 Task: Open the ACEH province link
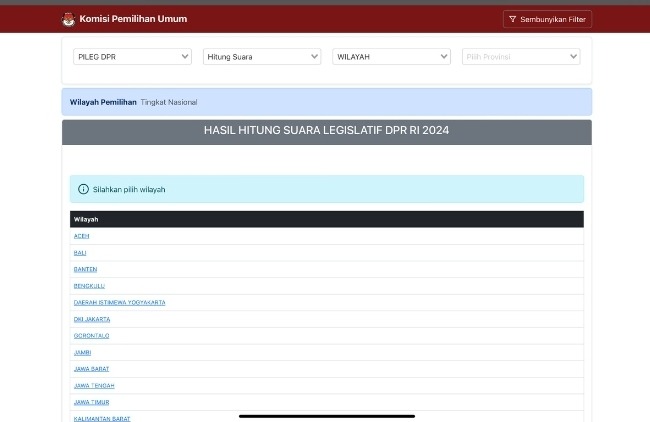pyautogui.click(x=82, y=236)
